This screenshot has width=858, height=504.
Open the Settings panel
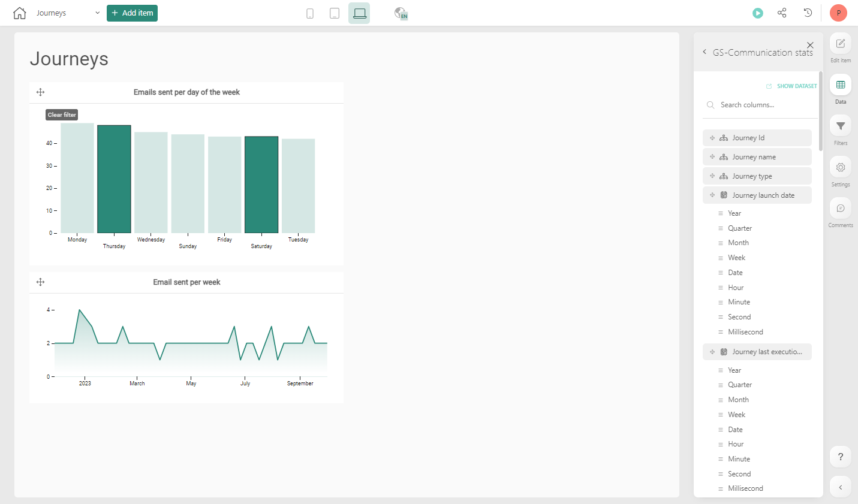pos(840,168)
